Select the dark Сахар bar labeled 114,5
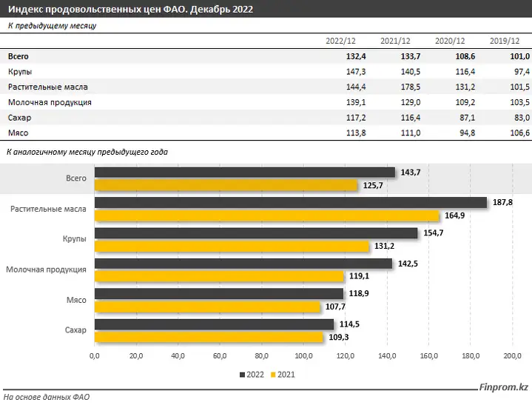Viewport: 532px width, 405px height. point(214,324)
